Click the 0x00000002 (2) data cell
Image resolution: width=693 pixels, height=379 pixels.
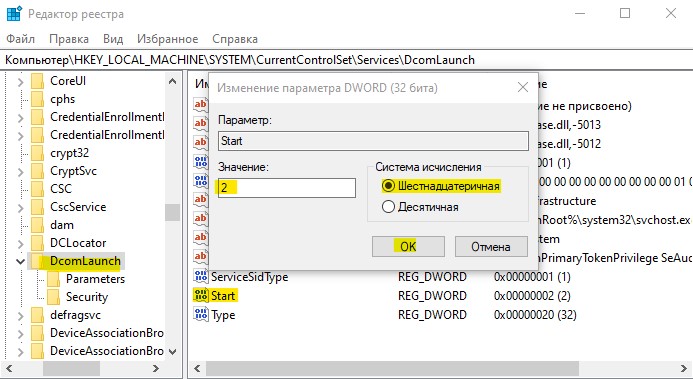point(532,296)
